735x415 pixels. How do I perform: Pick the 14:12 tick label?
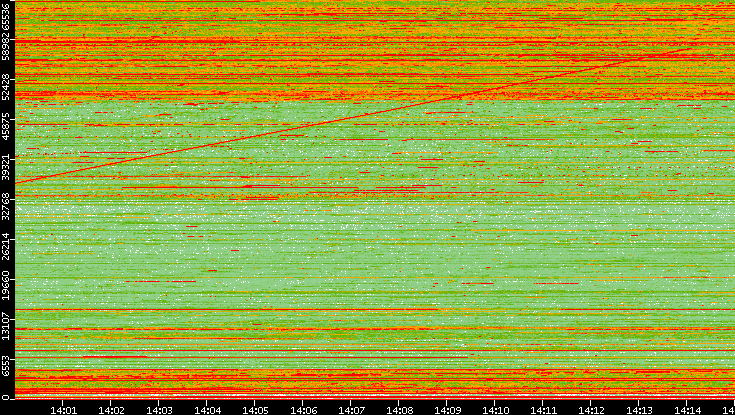pyautogui.click(x=591, y=410)
